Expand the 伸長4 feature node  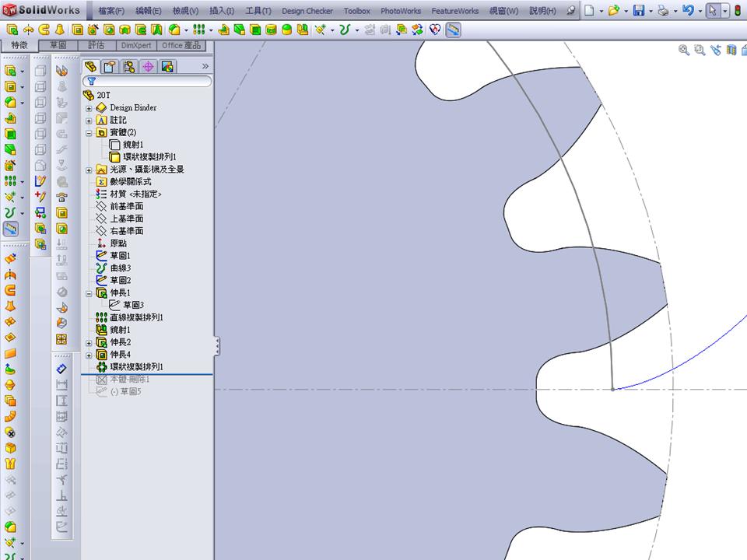[x=89, y=355]
